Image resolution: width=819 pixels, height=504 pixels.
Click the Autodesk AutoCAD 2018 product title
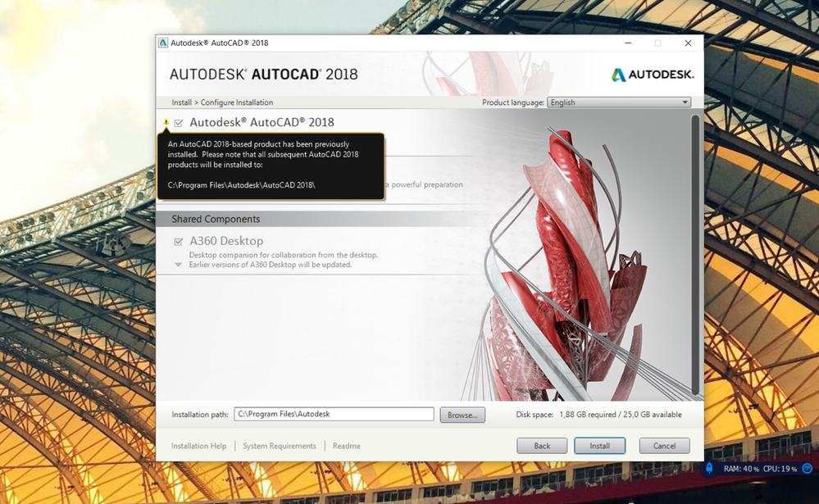[x=262, y=122]
